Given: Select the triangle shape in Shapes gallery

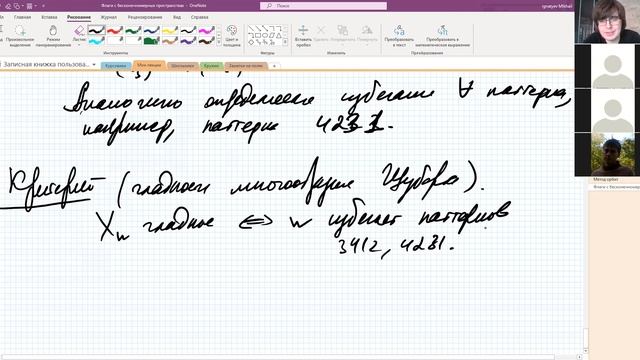Looking at the screenshot, I should 279,36.
